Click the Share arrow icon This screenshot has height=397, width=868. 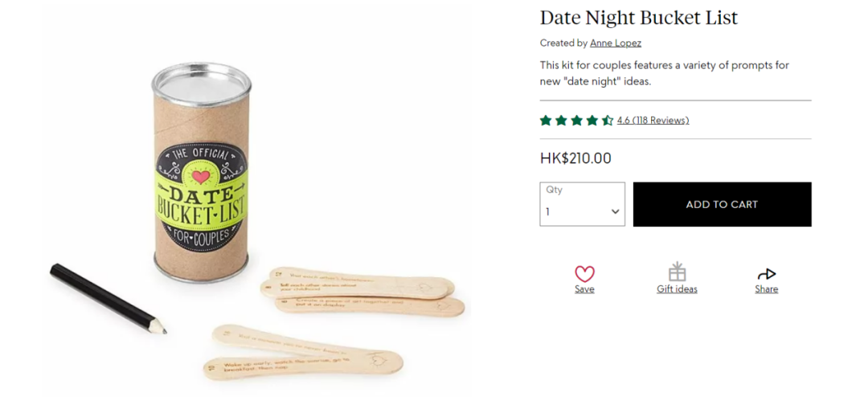click(766, 274)
